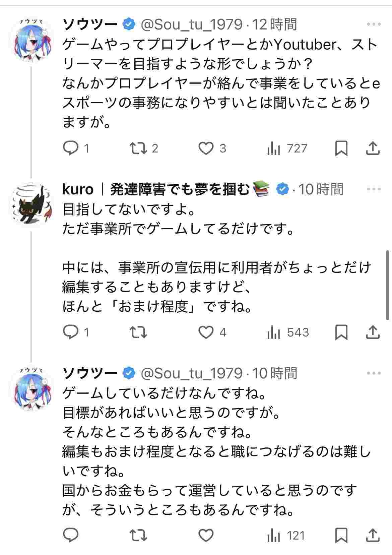Click the page scrollbar on right edge
The height and width of the screenshot is (555, 392).
pyautogui.click(x=388, y=285)
